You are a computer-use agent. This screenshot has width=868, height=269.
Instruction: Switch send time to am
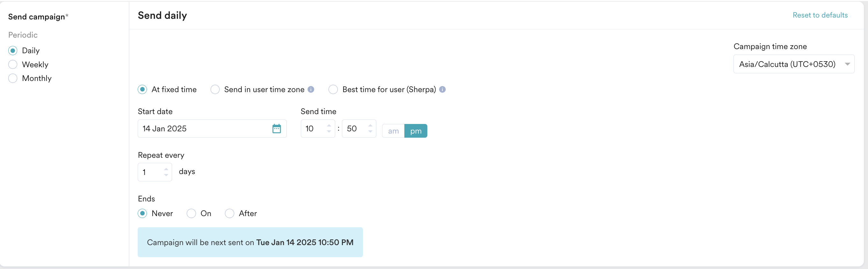[x=393, y=131]
